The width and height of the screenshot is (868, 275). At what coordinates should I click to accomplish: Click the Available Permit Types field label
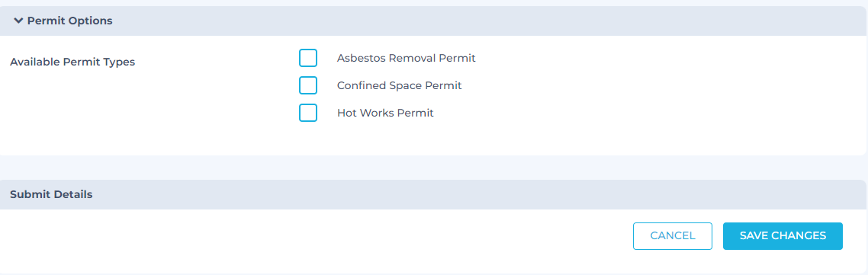(x=72, y=62)
